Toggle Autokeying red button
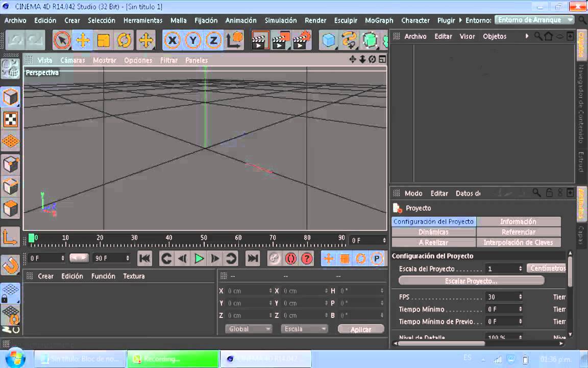This screenshot has width=588, height=368. click(290, 258)
